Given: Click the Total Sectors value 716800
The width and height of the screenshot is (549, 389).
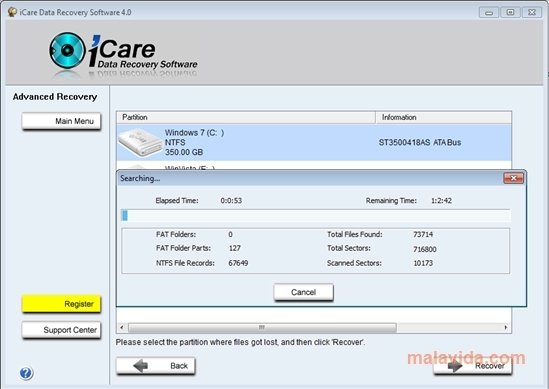Looking at the screenshot, I should click(x=425, y=249).
